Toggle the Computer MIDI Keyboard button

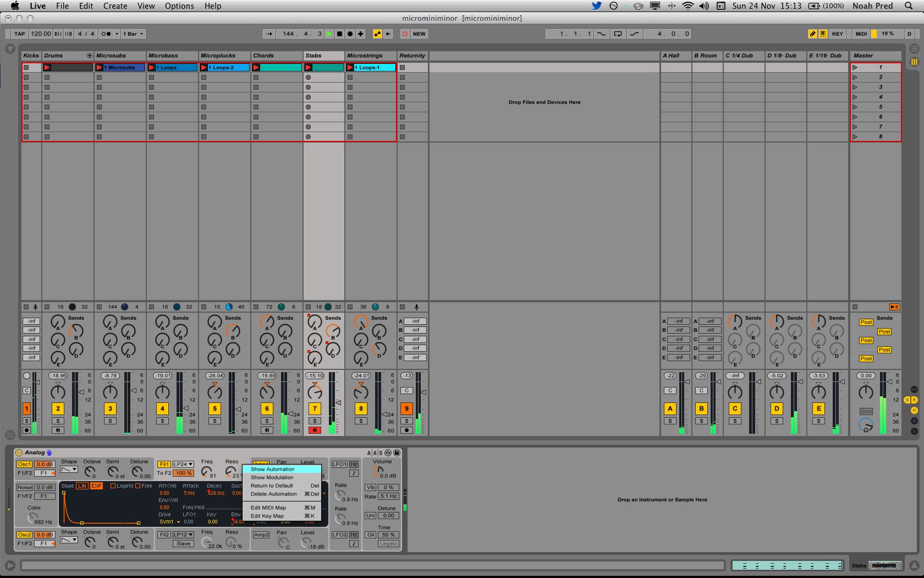(823, 34)
